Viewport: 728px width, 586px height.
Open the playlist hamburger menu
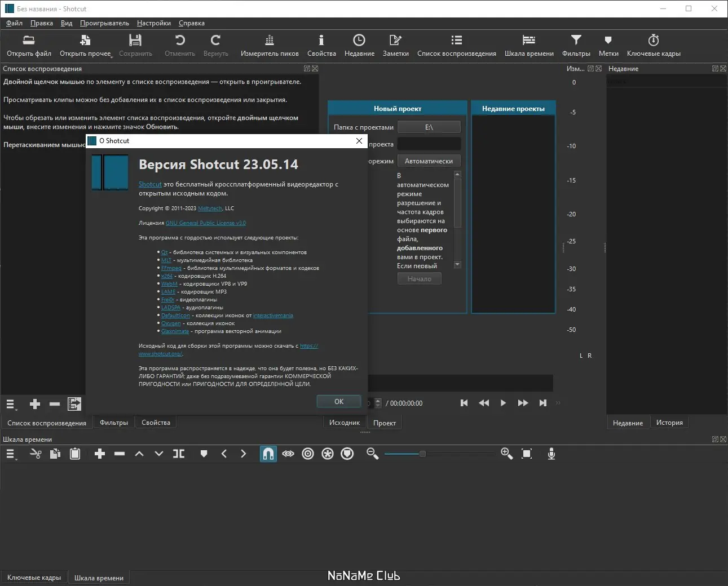point(11,404)
